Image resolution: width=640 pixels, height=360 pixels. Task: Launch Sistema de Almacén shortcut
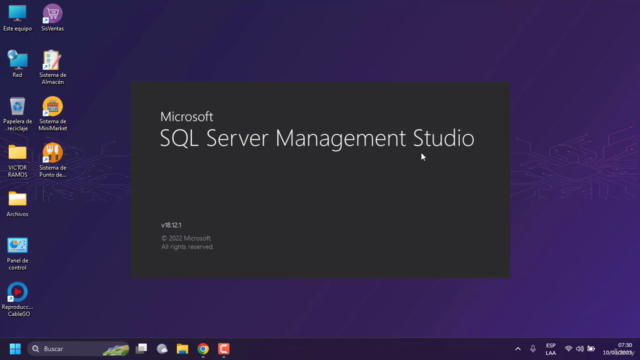pos(52,67)
